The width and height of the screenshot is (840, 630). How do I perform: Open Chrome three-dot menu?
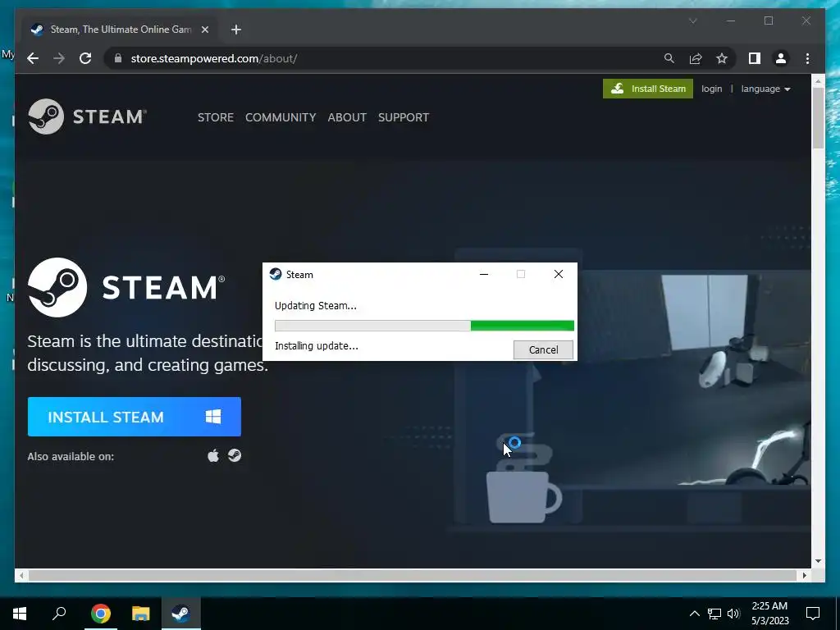tap(807, 58)
